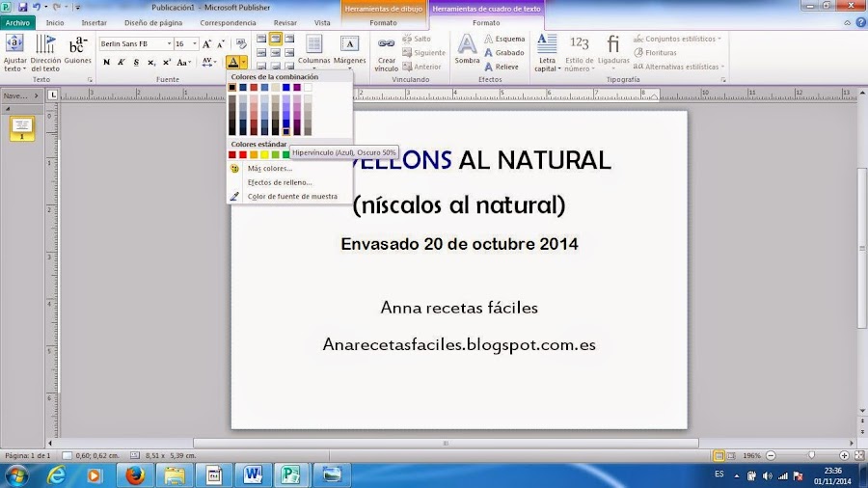Pick the purple combination color swatch
Image resolution: width=868 pixels, height=488 pixels.
297,88
